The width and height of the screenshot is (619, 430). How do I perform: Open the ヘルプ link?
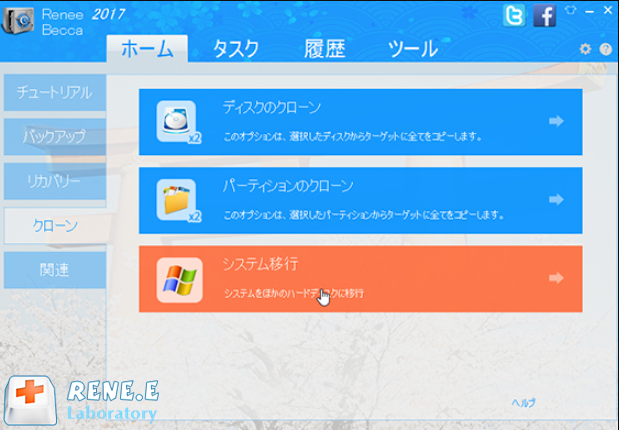(x=523, y=403)
